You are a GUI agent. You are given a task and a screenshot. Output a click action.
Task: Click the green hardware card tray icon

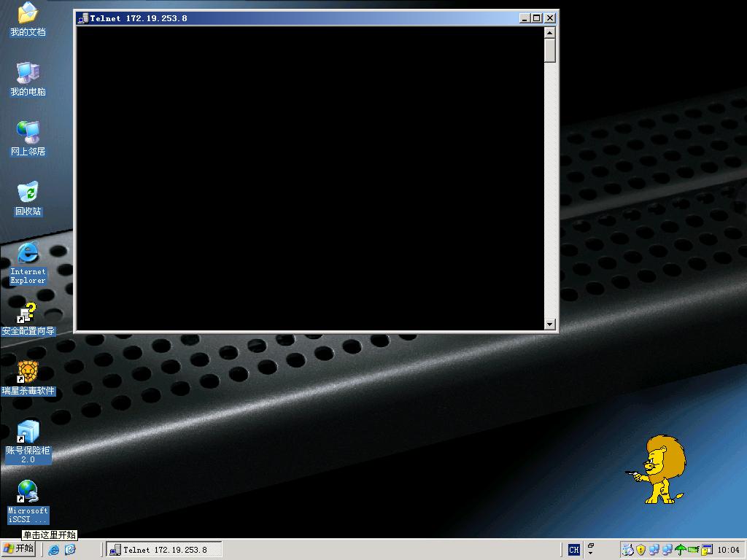pyautogui.click(x=693, y=550)
